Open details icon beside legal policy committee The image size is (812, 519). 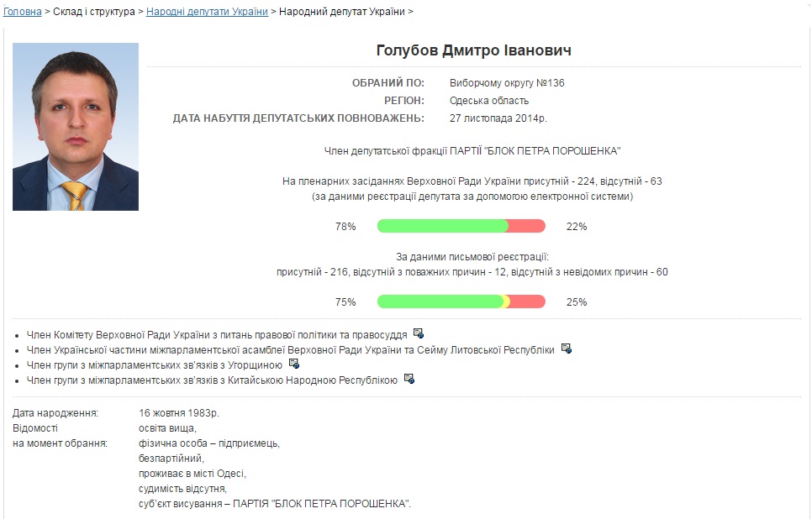pyautogui.click(x=418, y=333)
